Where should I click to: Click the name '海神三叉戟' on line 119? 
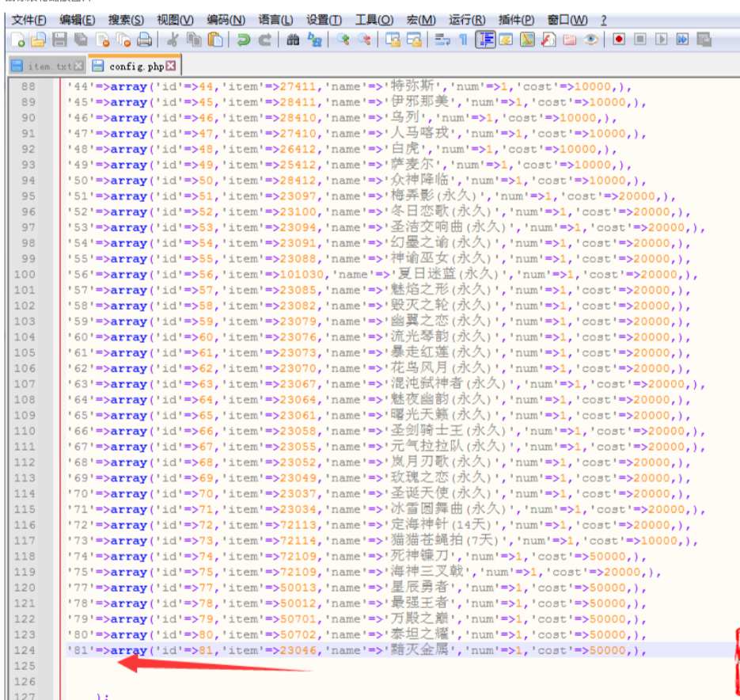427,572
